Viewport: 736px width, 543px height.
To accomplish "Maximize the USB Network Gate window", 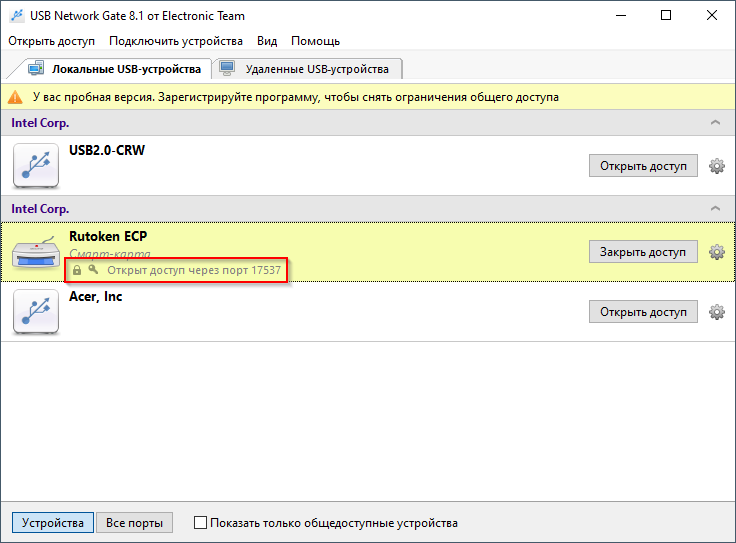I will [x=666, y=15].
